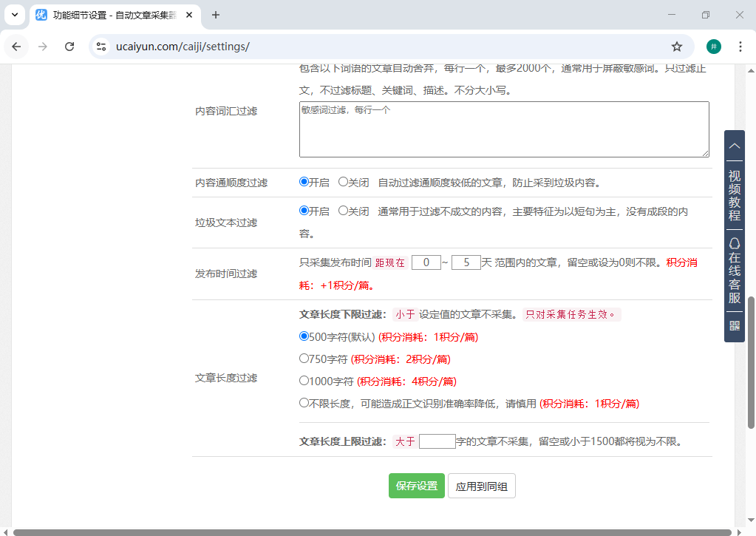Click the 大于 article length limit input
The width and height of the screenshot is (756, 536).
click(437, 441)
